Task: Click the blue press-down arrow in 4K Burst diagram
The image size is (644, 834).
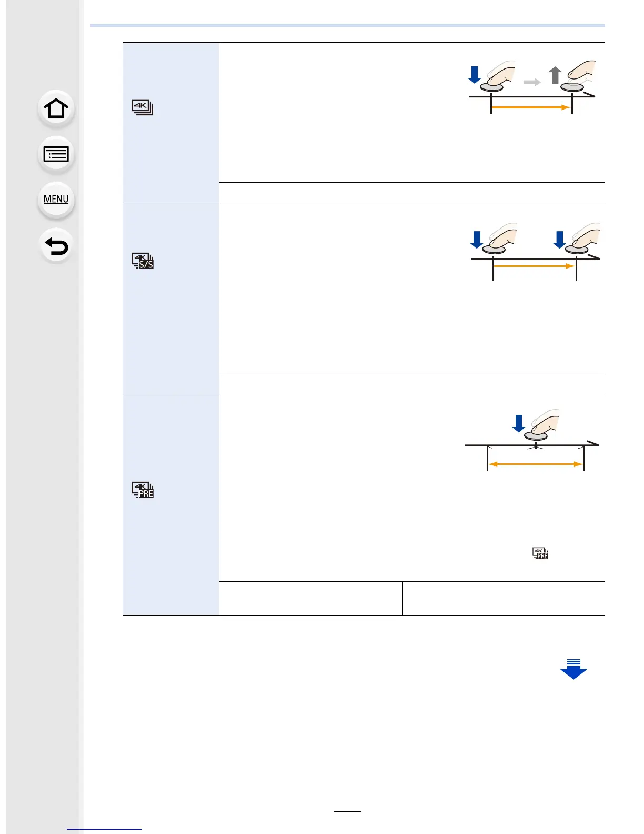Action: (475, 75)
